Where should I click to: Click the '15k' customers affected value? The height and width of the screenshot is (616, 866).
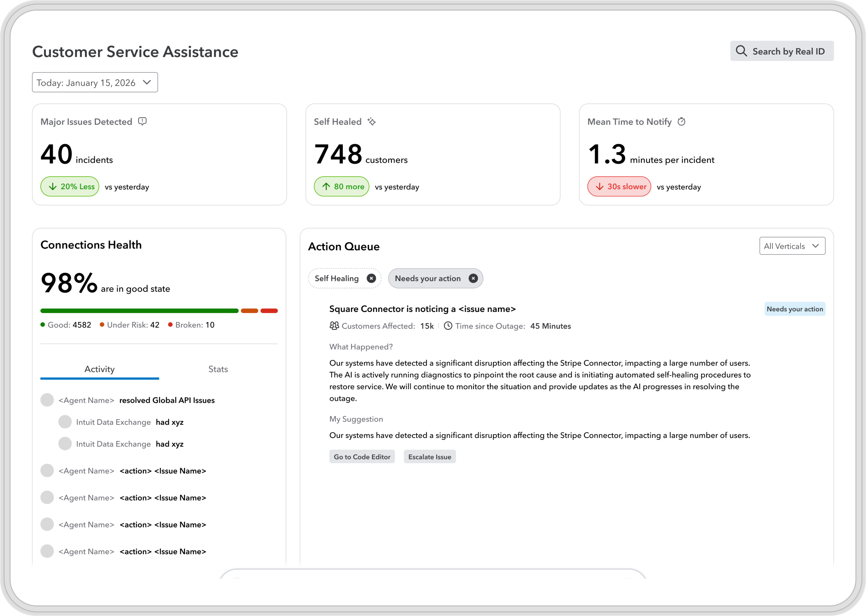click(427, 326)
